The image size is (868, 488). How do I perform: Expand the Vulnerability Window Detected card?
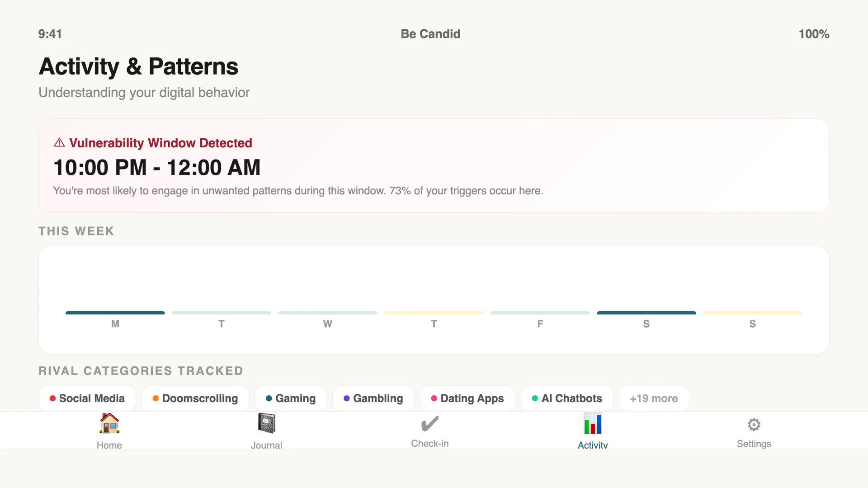point(434,165)
